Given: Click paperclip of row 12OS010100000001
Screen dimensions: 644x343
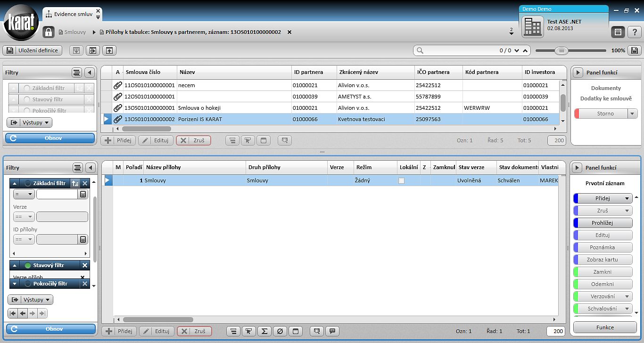Looking at the screenshot, I should point(118,97).
